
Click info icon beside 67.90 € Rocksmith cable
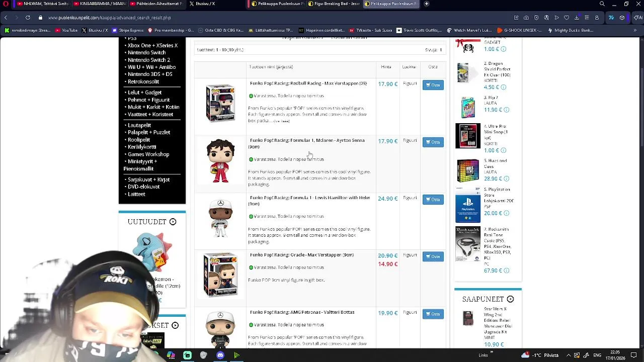[506, 270]
